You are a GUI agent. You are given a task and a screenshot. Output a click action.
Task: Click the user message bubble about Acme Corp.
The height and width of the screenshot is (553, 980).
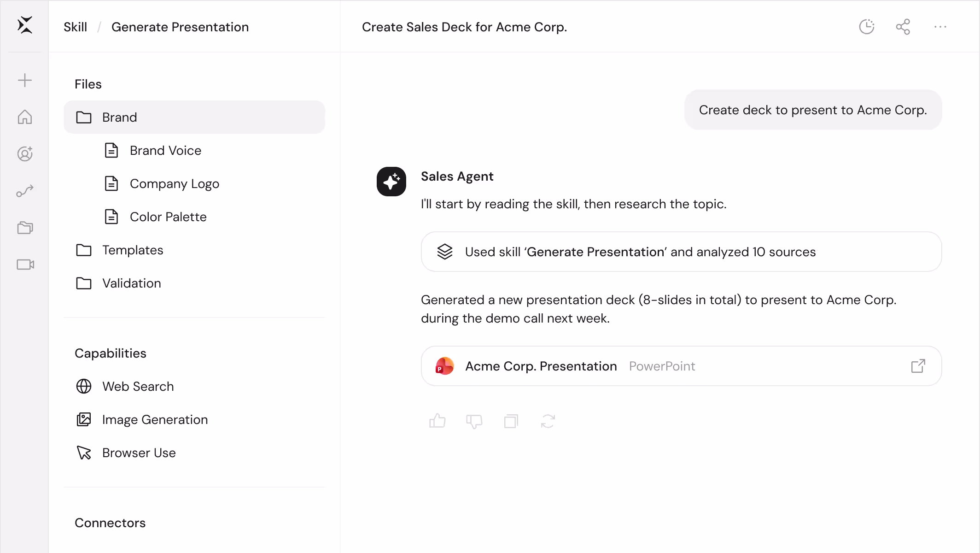813,110
